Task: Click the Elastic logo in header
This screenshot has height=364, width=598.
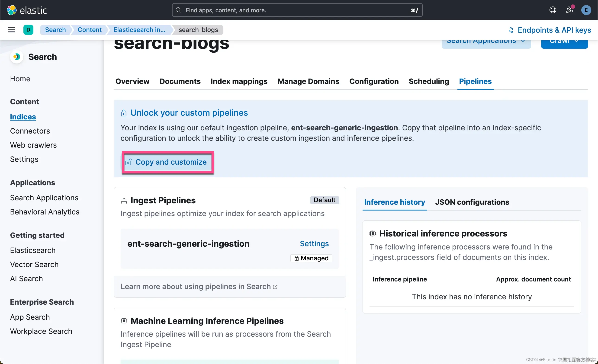Action: coord(26,10)
